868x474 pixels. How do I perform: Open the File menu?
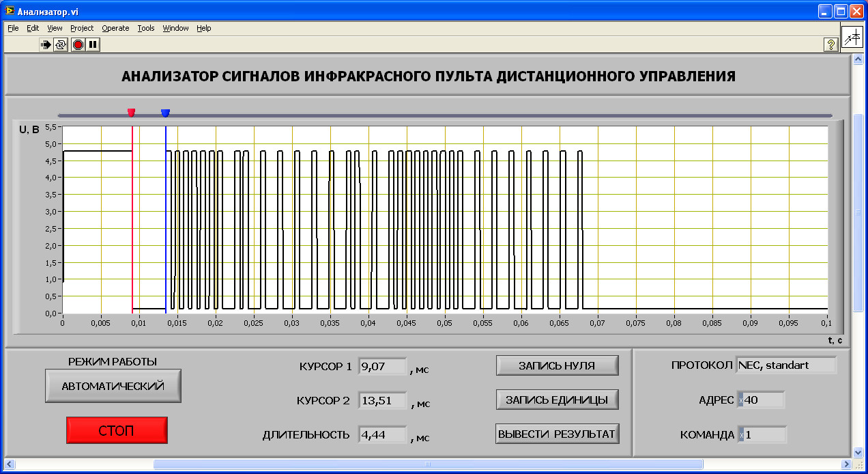(x=13, y=28)
